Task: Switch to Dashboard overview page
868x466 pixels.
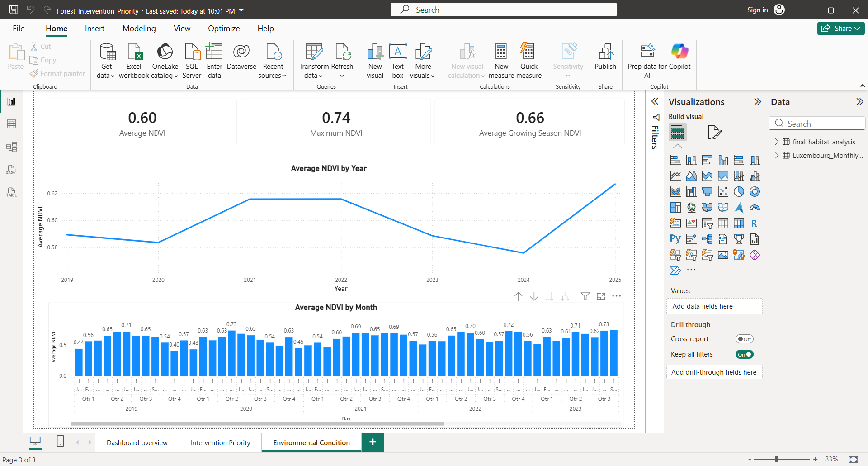Action: [x=137, y=442]
